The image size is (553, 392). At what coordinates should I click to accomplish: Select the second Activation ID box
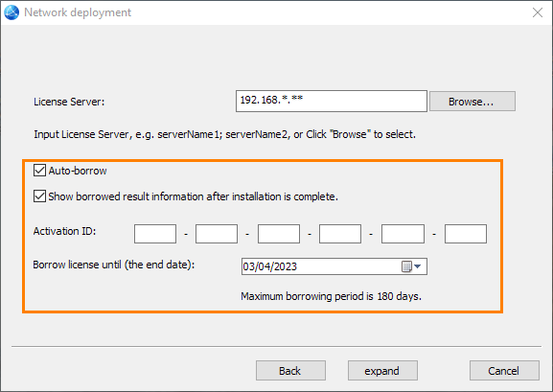click(217, 234)
